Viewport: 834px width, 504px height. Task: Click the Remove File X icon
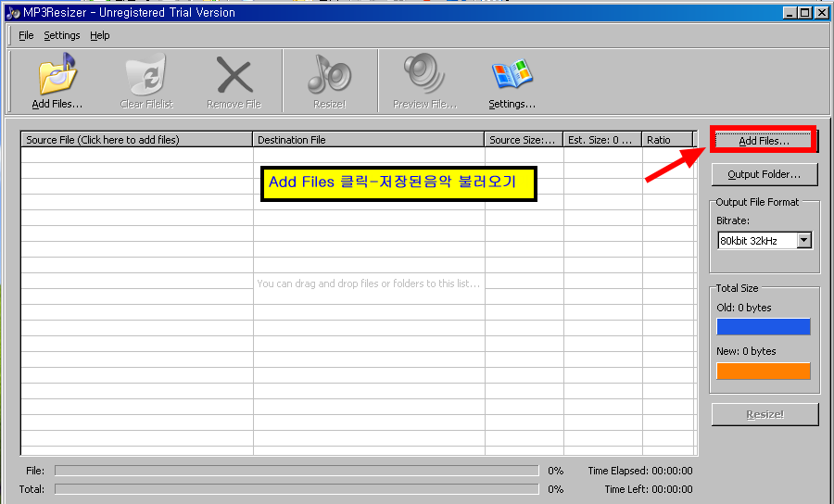click(234, 75)
